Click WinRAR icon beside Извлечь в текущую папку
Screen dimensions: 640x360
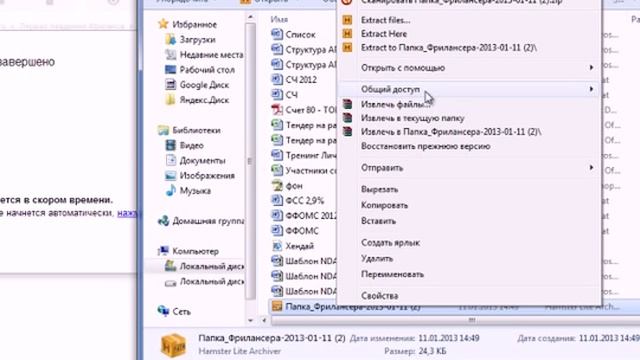(x=347, y=118)
